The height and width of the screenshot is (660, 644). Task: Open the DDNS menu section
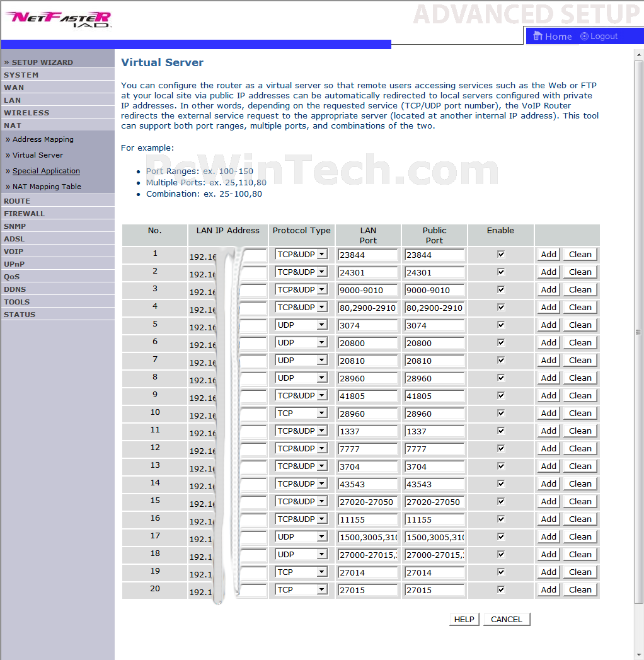pos(14,289)
